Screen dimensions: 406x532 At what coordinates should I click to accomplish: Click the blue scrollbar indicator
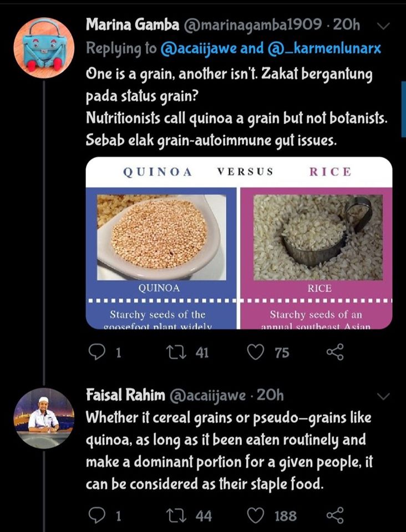pos(403,109)
